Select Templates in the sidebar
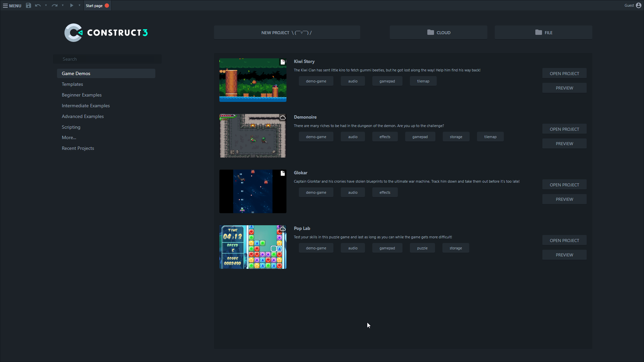This screenshot has width=644, height=362. tap(72, 84)
